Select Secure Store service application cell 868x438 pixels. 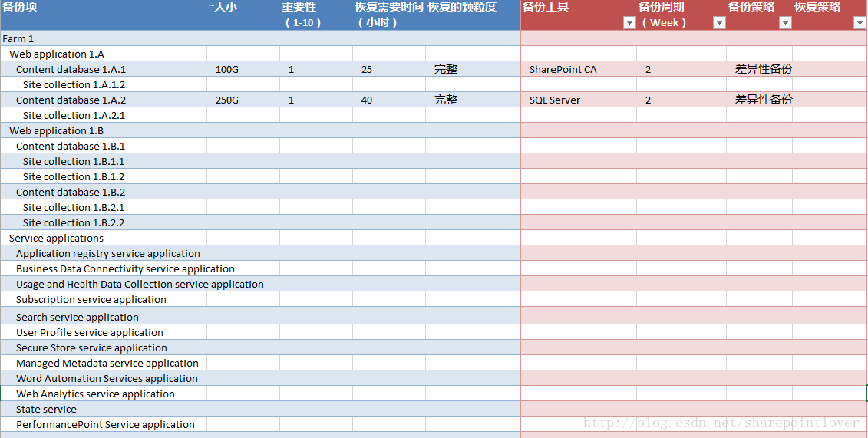[104, 347]
